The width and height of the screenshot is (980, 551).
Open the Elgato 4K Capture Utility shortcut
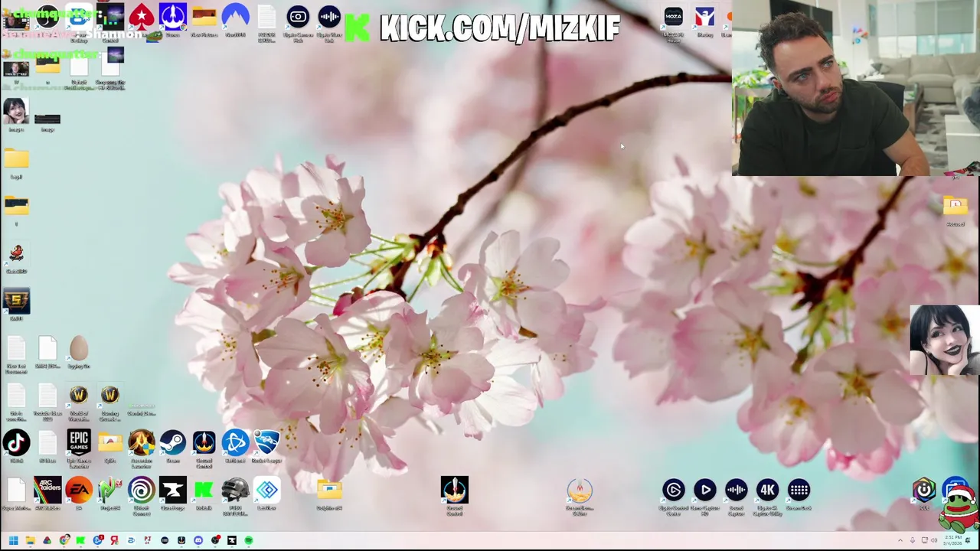point(767,490)
